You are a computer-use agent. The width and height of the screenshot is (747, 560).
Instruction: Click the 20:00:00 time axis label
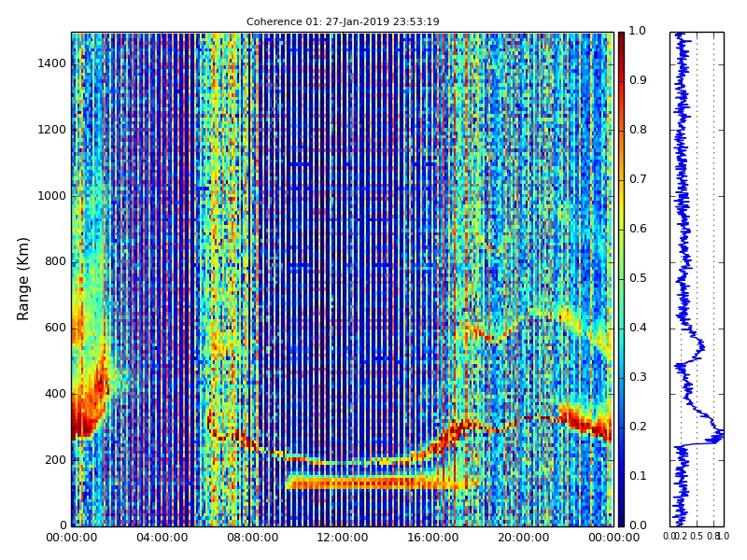click(524, 538)
